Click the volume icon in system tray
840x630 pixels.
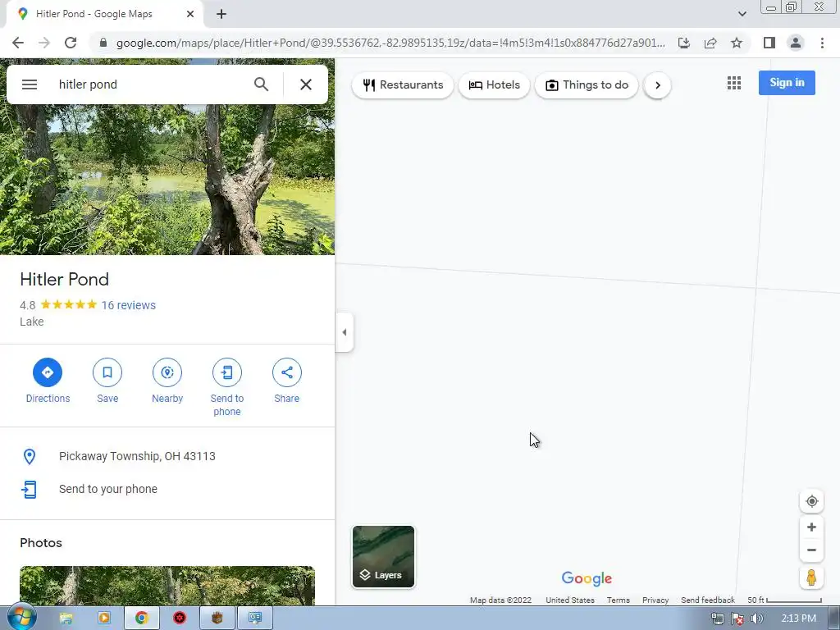click(756, 619)
